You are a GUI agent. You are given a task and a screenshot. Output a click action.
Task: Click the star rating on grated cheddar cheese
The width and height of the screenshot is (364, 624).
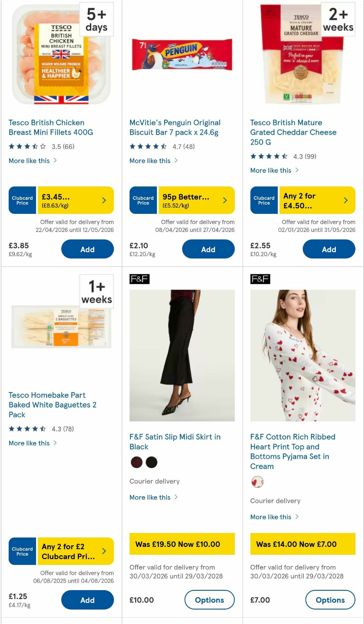[x=268, y=156]
